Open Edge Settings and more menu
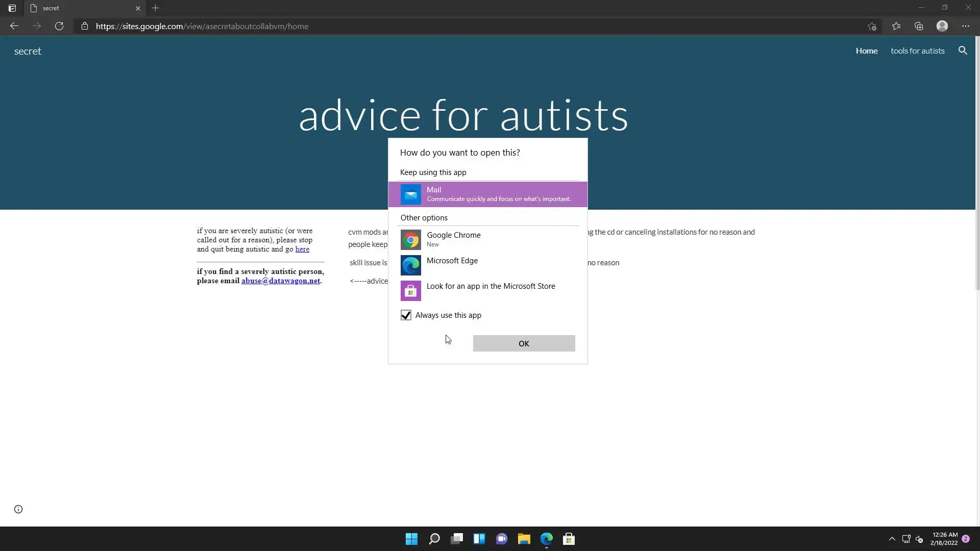This screenshot has height=551, width=980. click(965, 26)
